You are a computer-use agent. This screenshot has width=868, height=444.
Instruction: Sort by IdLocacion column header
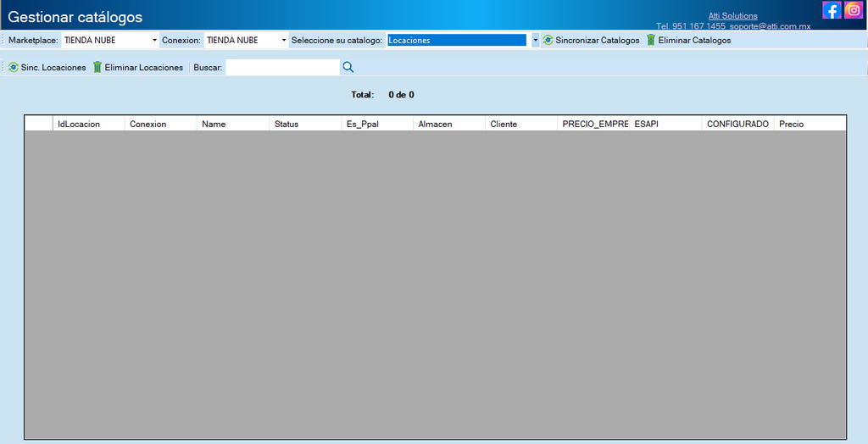point(88,124)
